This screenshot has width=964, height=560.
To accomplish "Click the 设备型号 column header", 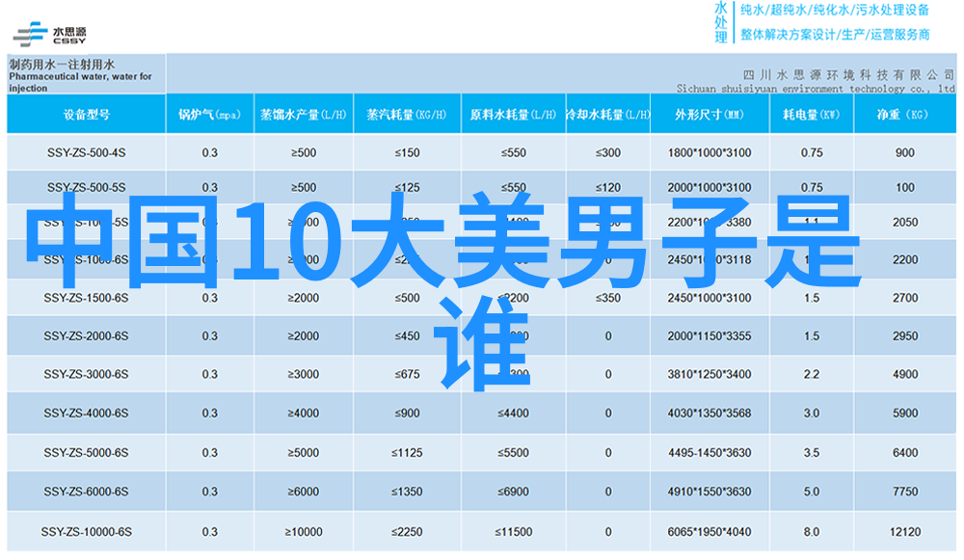I will click(x=86, y=115).
